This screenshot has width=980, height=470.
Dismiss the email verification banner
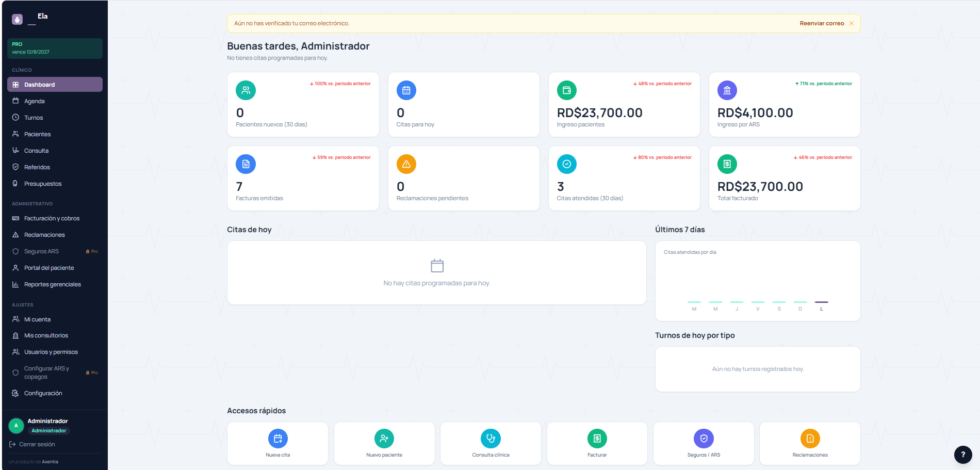(x=852, y=23)
